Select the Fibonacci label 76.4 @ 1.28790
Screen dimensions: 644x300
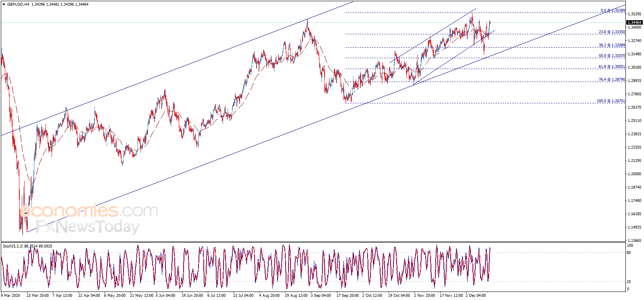[x=612, y=80]
